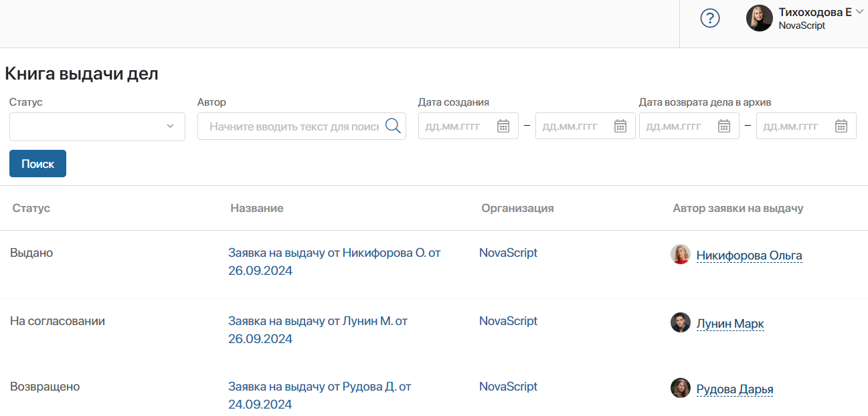The image size is (868, 416).
Task: Open the help question mark icon
Action: (x=709, y=19)
